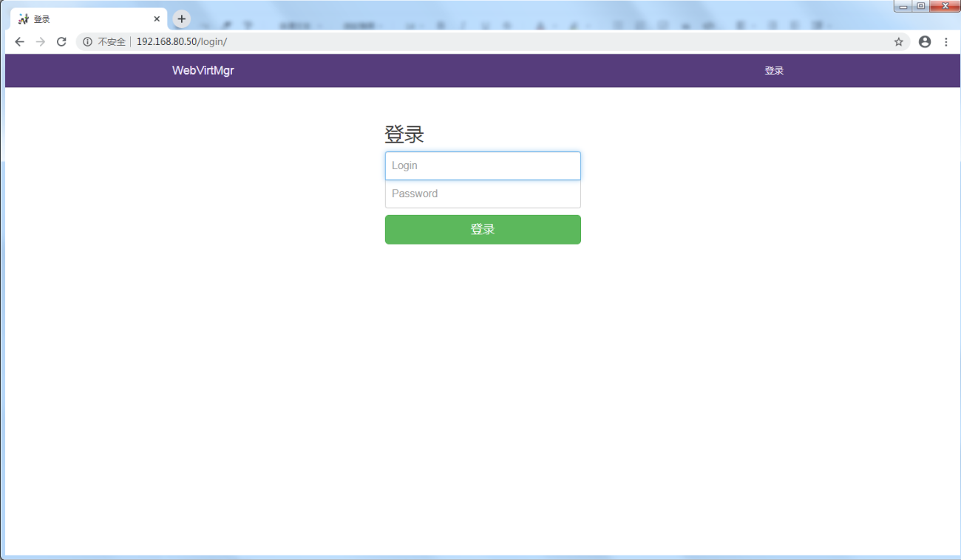Minimize the browser window
This screenshot has width=961, height=560.
tap(903, 7)
